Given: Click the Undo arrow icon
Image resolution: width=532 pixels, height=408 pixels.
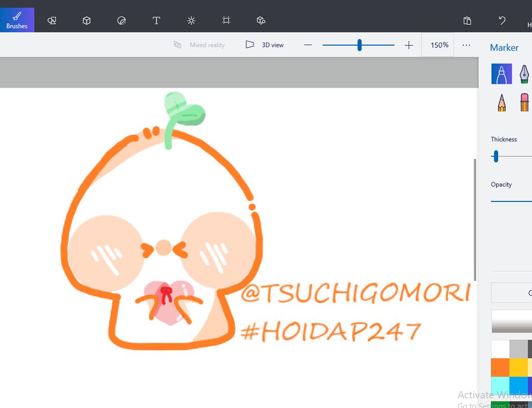Looking at the screenshot, I should pyautogui.click(x=502, y=20).
